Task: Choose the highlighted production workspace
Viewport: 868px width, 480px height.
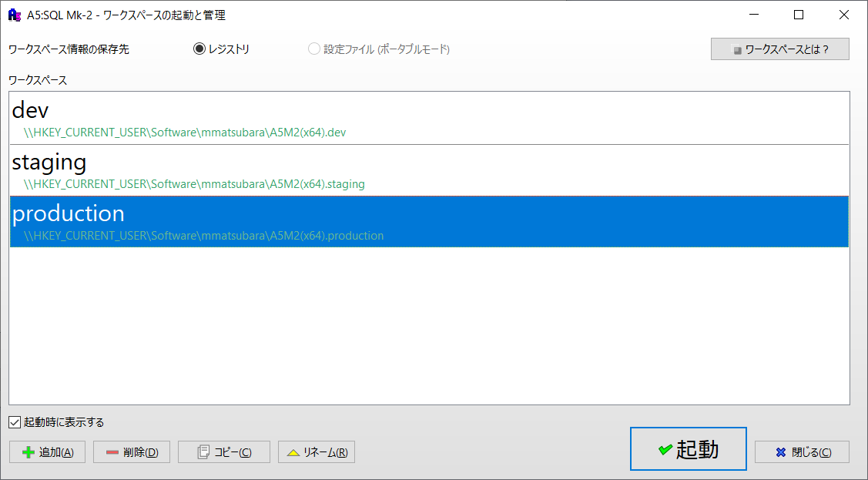Action: (x=68, y=213)
